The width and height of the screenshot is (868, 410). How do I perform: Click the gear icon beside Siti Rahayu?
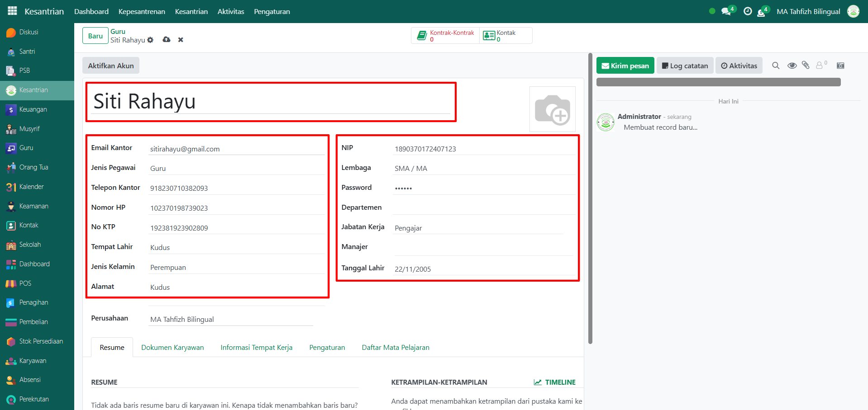tap(150, 40)
